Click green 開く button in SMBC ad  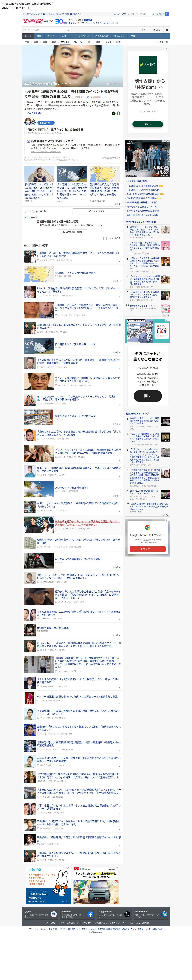coord(148,124)
